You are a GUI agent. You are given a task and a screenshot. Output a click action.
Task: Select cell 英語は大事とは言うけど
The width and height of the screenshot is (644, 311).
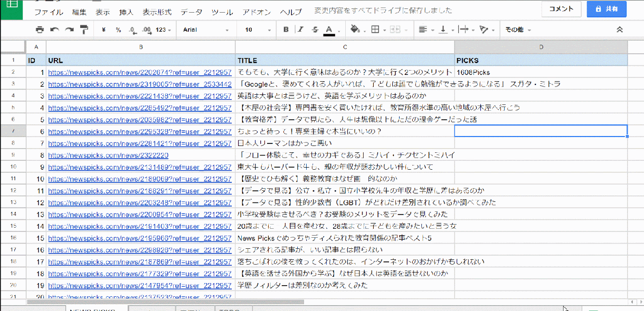pyautogui.click(x=345, y=96)
